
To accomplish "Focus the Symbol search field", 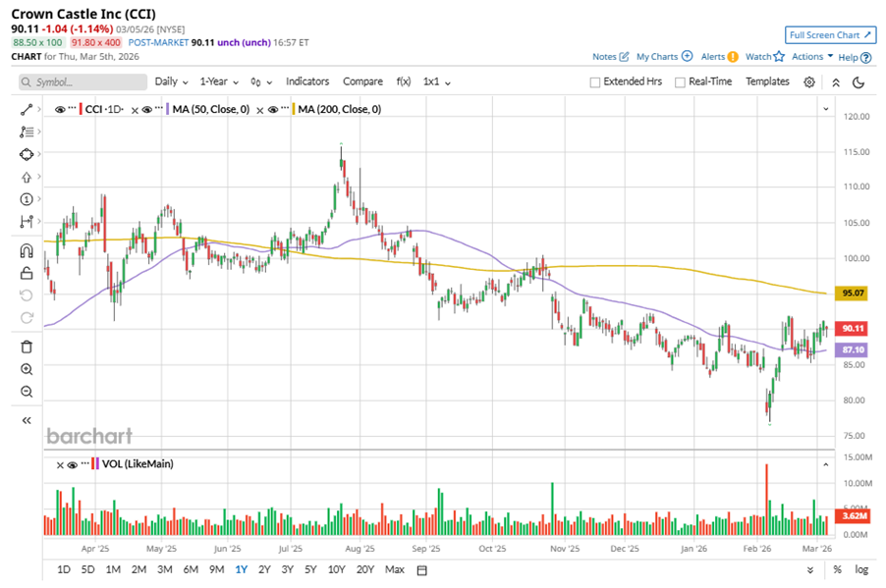I will (x=83, y=82).
